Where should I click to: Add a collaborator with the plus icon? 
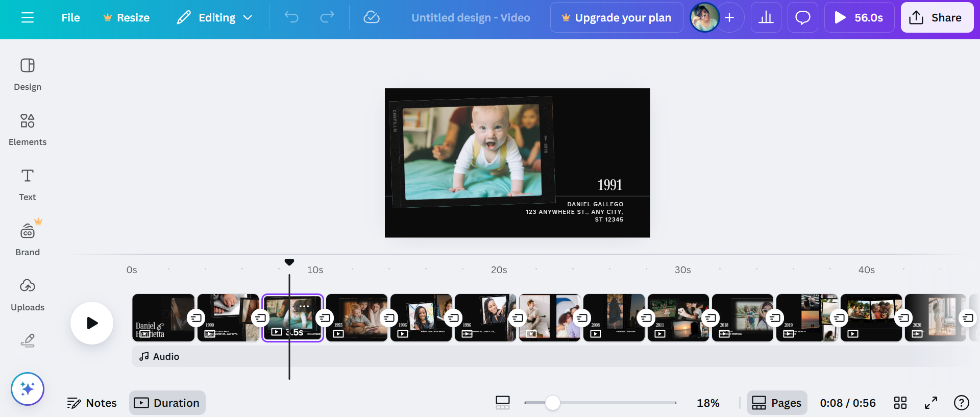(x=729, y=18)
